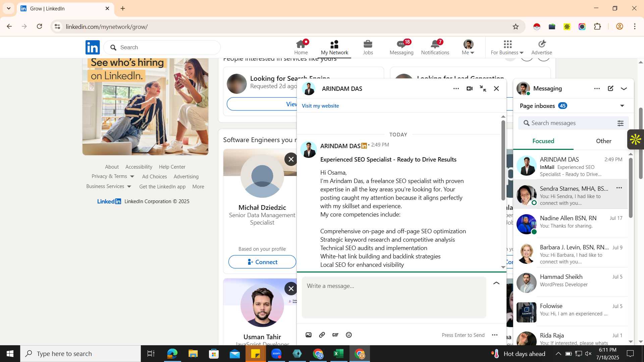
Task: Open Messaging with 18 unread
Action: [401, 47]
